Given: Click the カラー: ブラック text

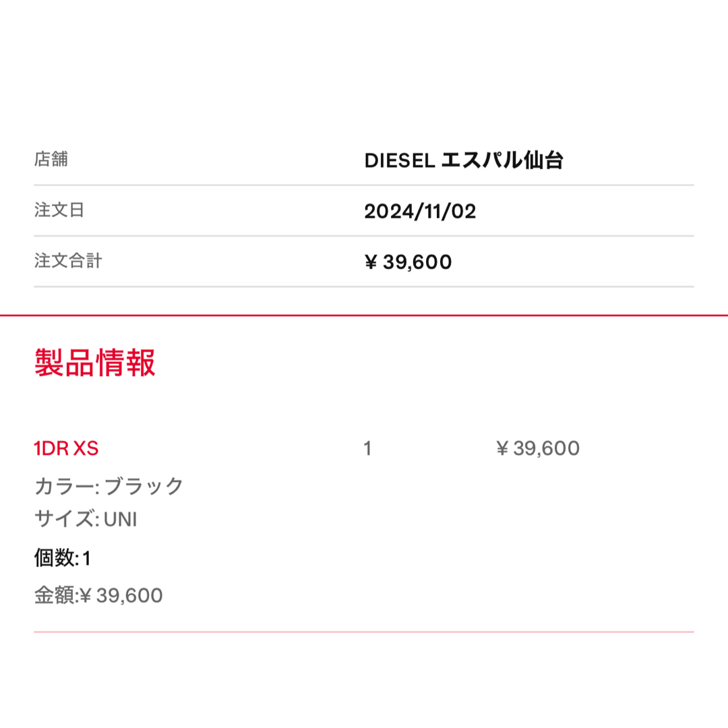Looking at the screenshot, I should coord(109,486).
